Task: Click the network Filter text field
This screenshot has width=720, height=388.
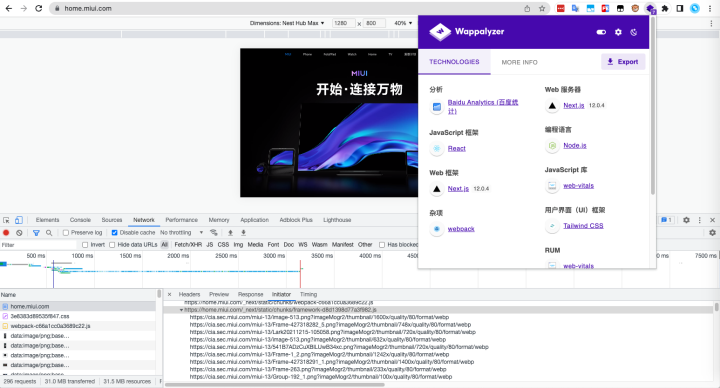Action: click(39, 245)
